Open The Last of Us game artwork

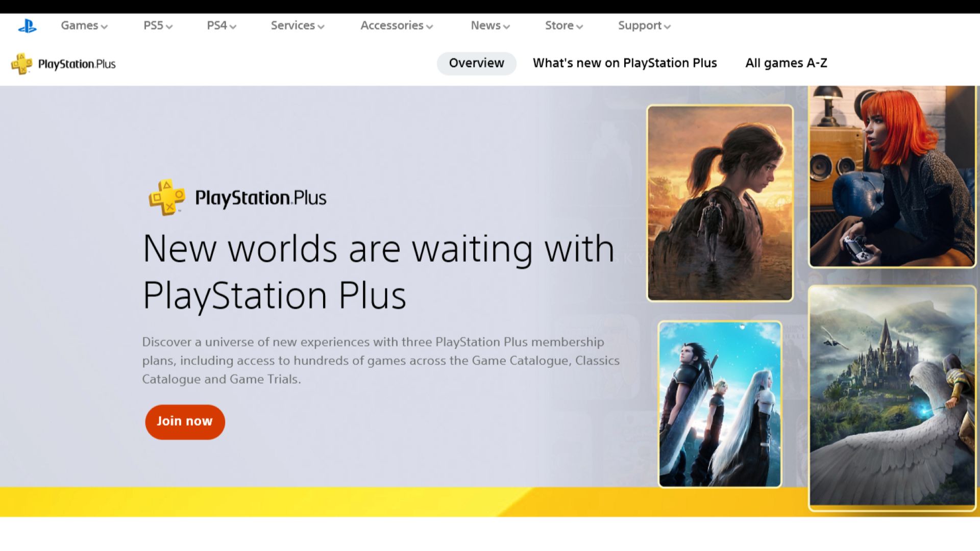[x=720, y=203]
